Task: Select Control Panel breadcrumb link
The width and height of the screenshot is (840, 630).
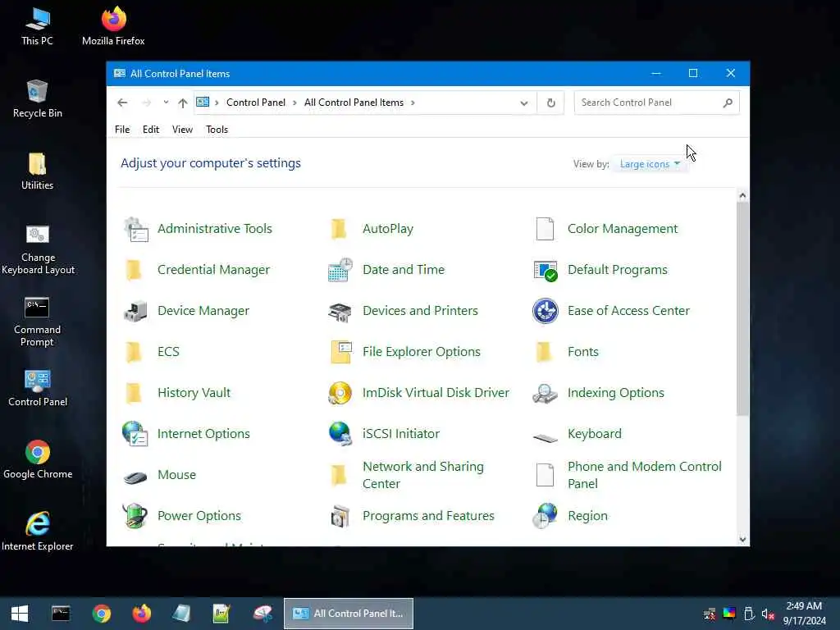Action: click(256, 103)
